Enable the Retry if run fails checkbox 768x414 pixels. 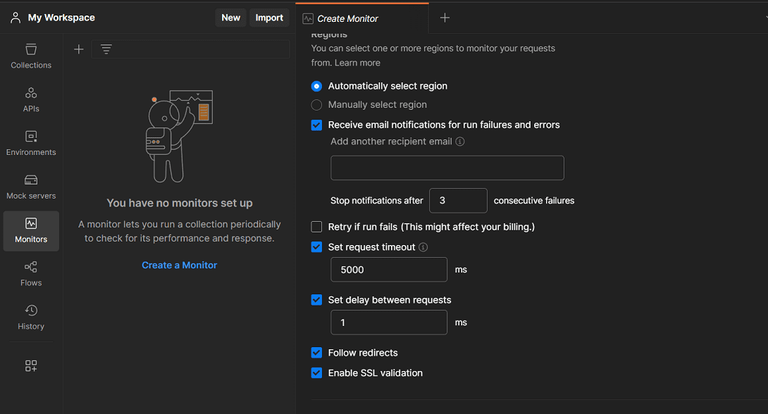click(x=317, y=227)
